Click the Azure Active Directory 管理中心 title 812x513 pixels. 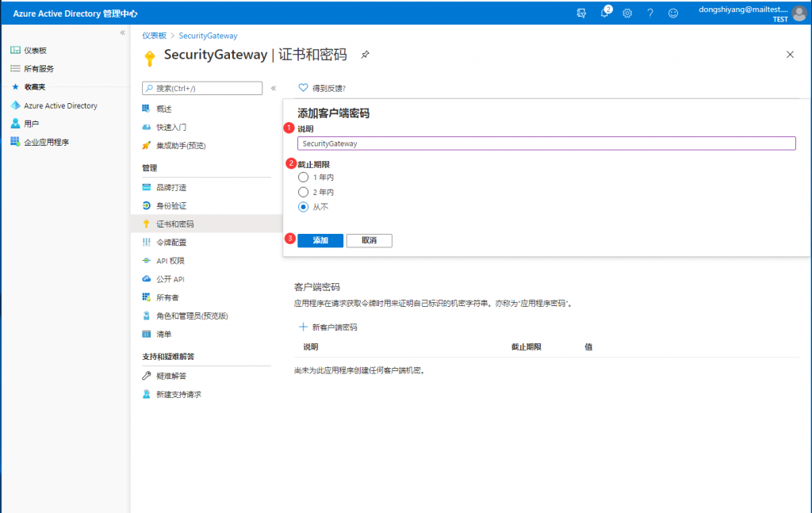pos(75,13)
